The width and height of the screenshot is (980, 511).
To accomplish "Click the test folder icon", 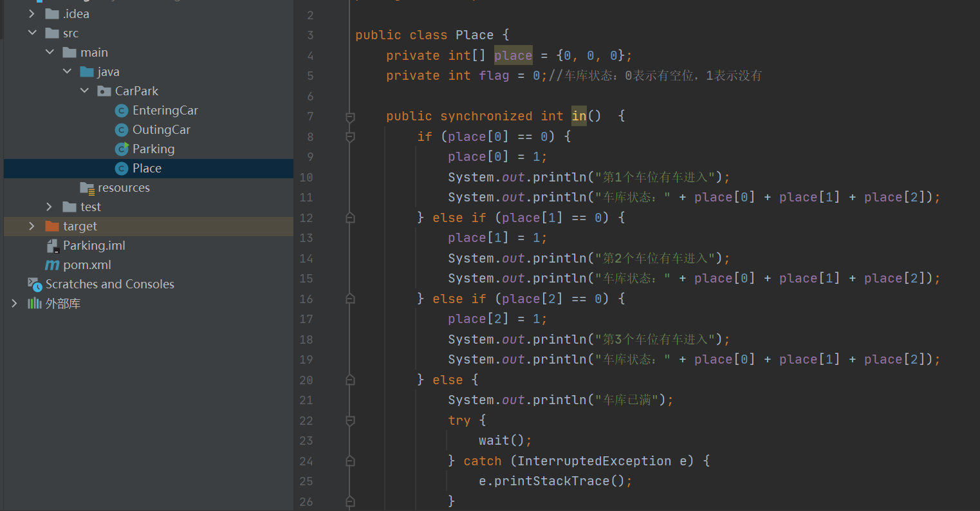I will 69,207.
